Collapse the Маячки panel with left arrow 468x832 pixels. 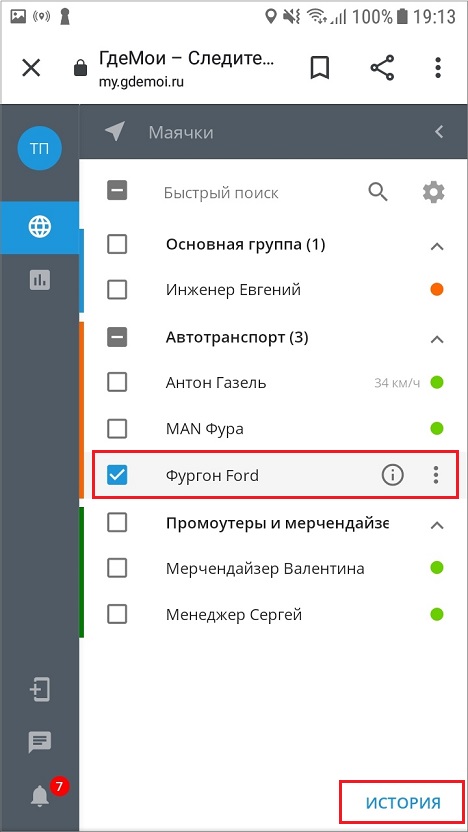coord(439,132)
